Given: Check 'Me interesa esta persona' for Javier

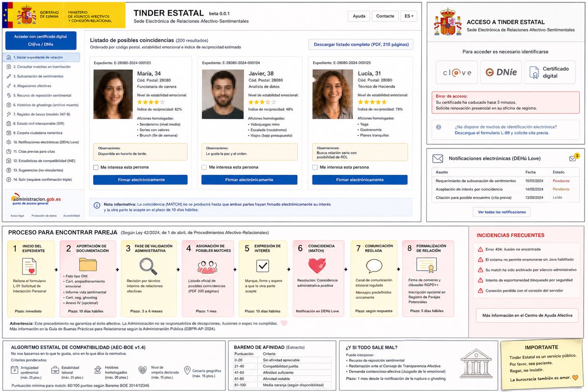Looking at the screenshot, I should click(204, 167).
